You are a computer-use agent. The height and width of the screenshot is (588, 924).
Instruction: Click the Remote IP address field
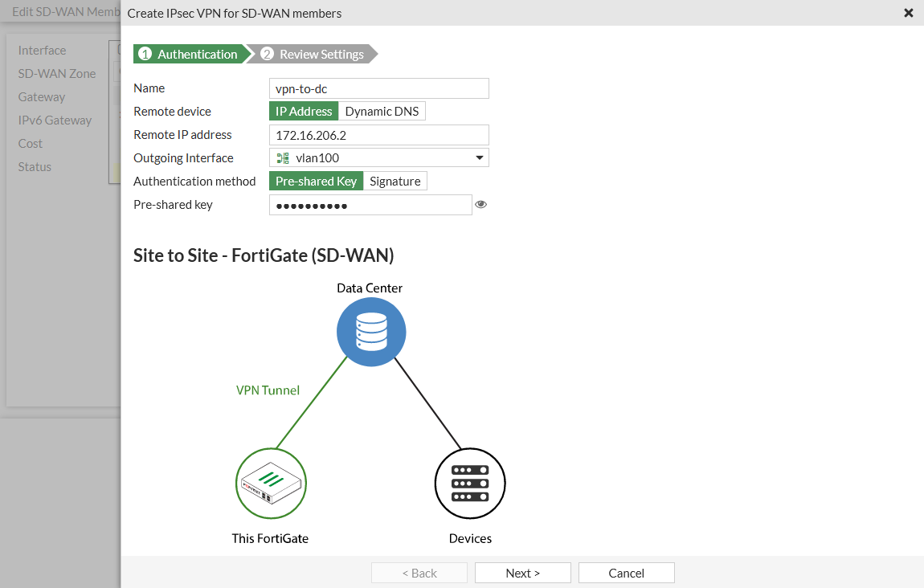click(x=378, y=134)
